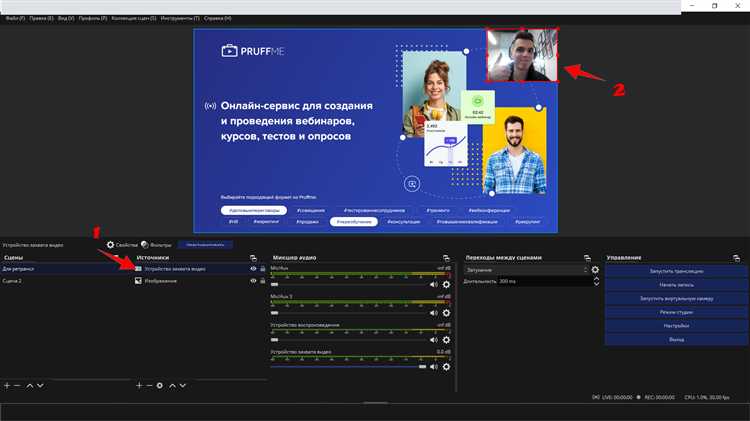
Task: Open Настройки from controls panel
Action: pyautogui.click(x=676, y=326)
